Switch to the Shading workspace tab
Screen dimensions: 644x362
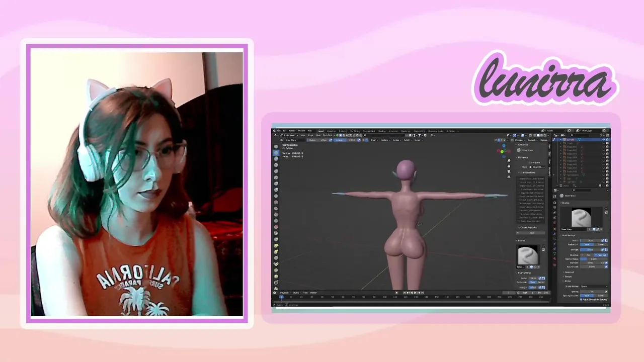tap(382, 131)
